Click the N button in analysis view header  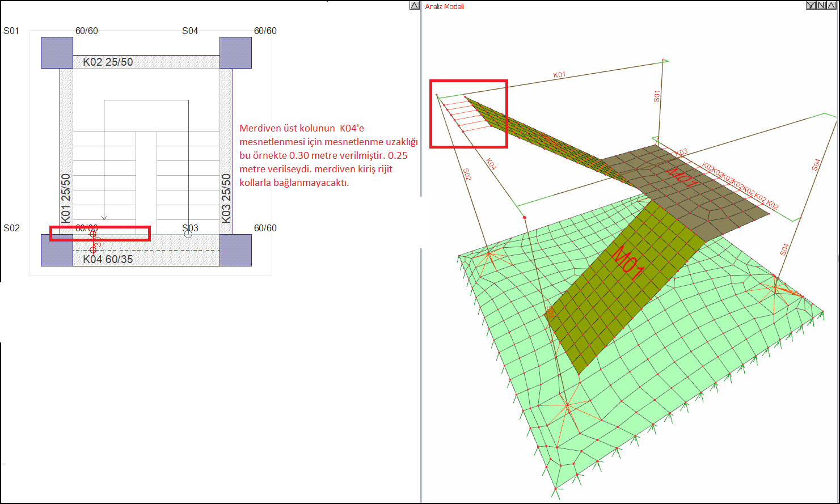coord(821,6)
